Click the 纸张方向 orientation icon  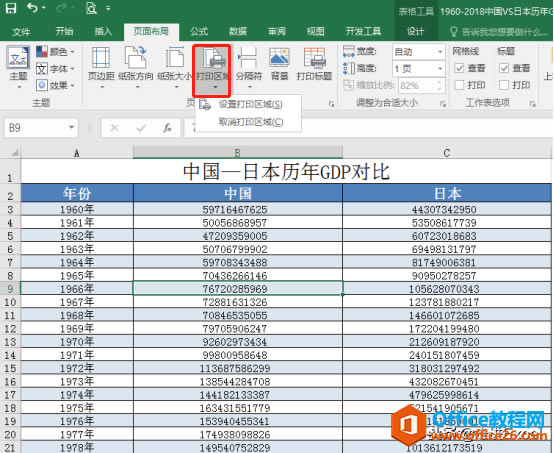tap(136, 58)
